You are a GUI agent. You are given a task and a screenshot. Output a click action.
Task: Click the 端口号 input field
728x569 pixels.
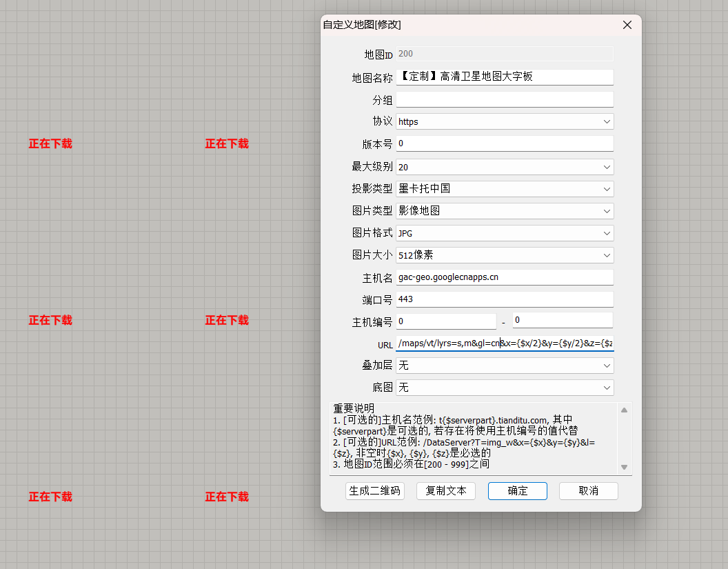[505, 299]
